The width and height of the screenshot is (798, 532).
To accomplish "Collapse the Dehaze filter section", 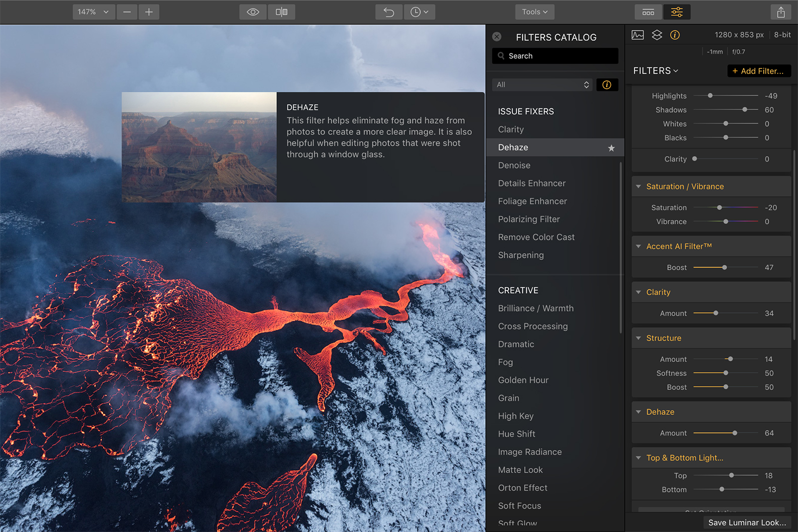I will (x=638, y=412).
